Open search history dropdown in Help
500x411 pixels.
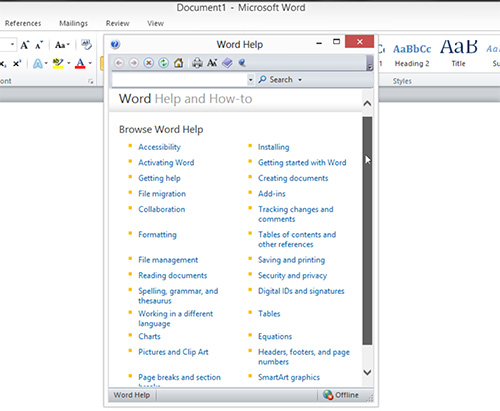[x=251, y=80]
